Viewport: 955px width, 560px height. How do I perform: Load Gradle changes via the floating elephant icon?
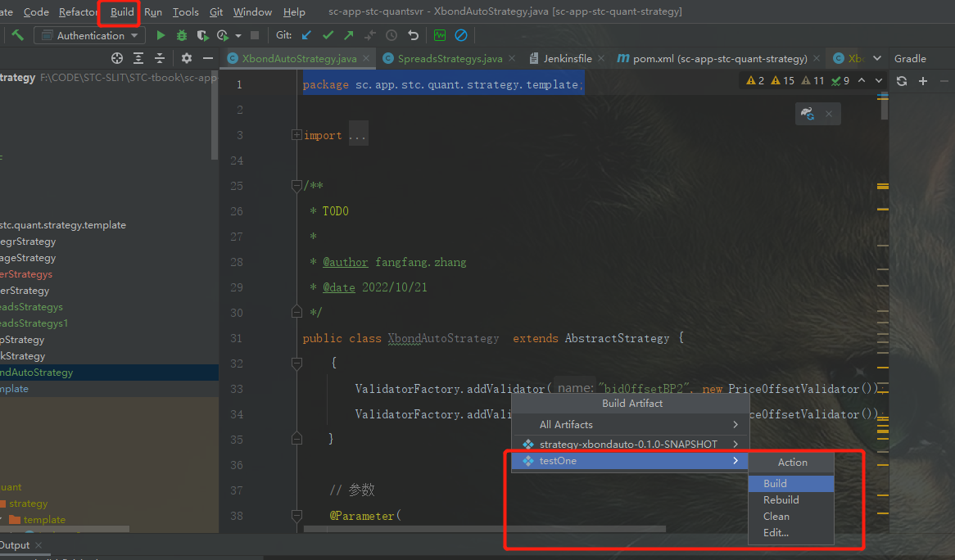pos(808,114)
